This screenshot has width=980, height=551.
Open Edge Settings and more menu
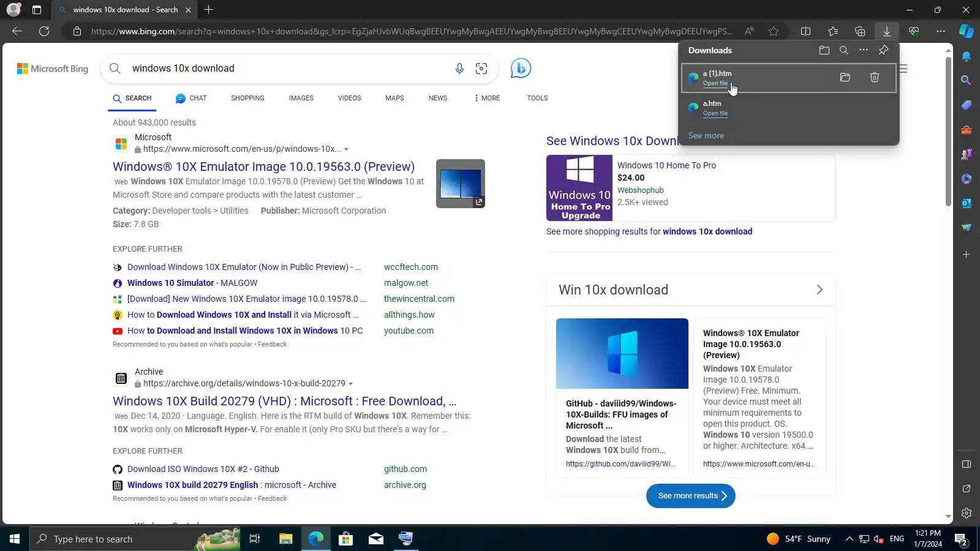[941, 31]
